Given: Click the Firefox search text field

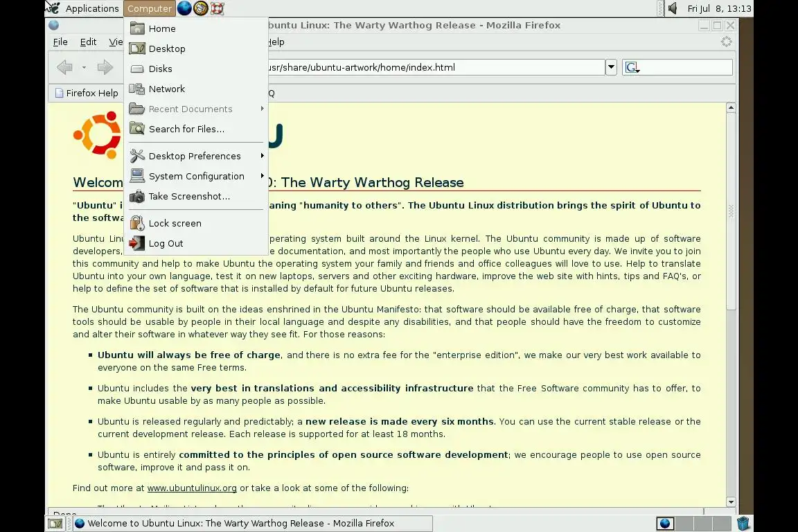Looking at the screenshot, I should click(x=686, y=67).
